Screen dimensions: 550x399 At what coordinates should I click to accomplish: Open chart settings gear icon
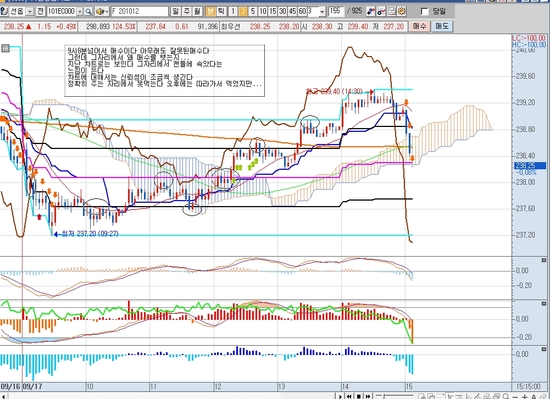coord(402,12)
